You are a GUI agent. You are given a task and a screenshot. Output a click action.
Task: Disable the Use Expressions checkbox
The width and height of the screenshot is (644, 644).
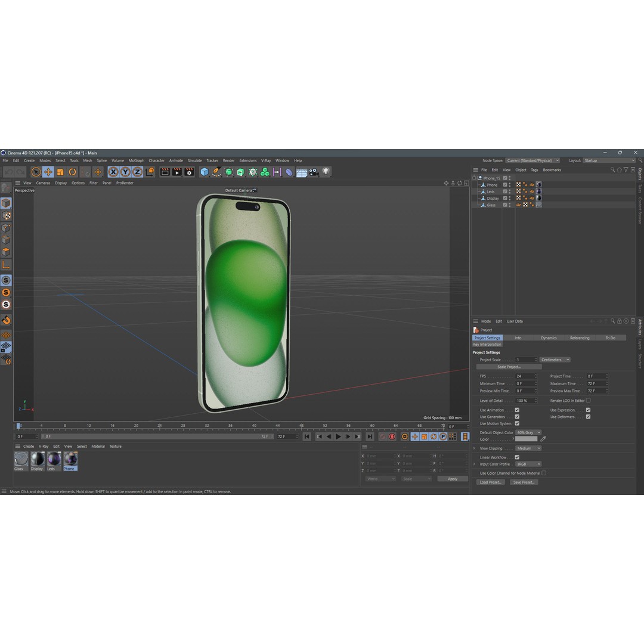(x=587, y=410)
